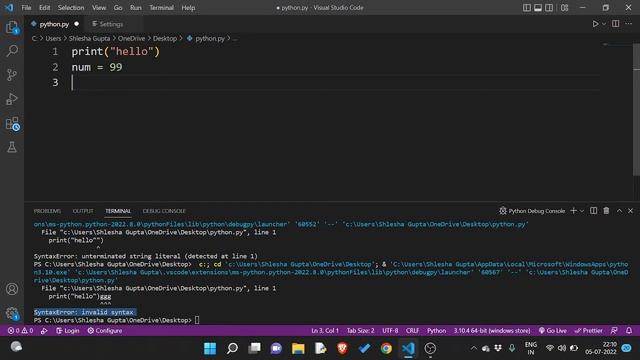The image size is (640, 360).
Task: Open File Explorer from the taskbar
Action: click(x=298, y=348)
